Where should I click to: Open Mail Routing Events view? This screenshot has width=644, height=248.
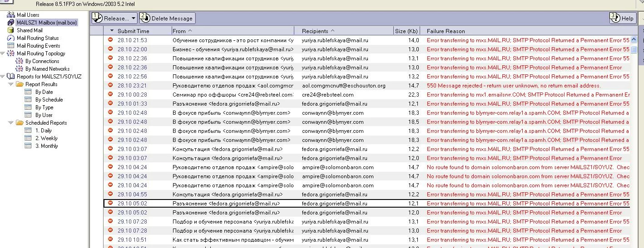pos(38,46)
